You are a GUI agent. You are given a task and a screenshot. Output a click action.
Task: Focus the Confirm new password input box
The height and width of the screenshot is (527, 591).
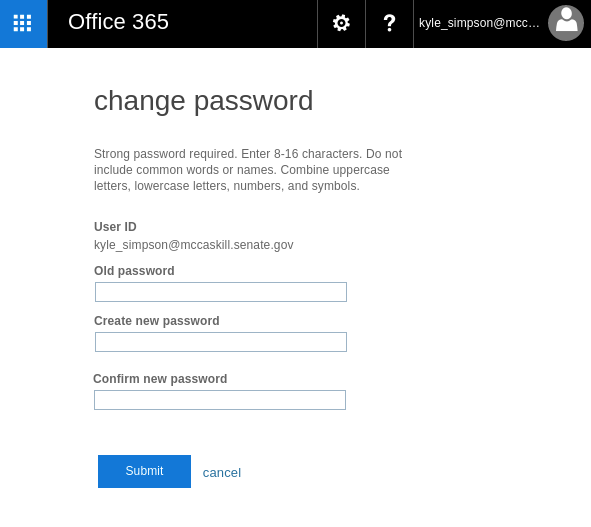220,400
